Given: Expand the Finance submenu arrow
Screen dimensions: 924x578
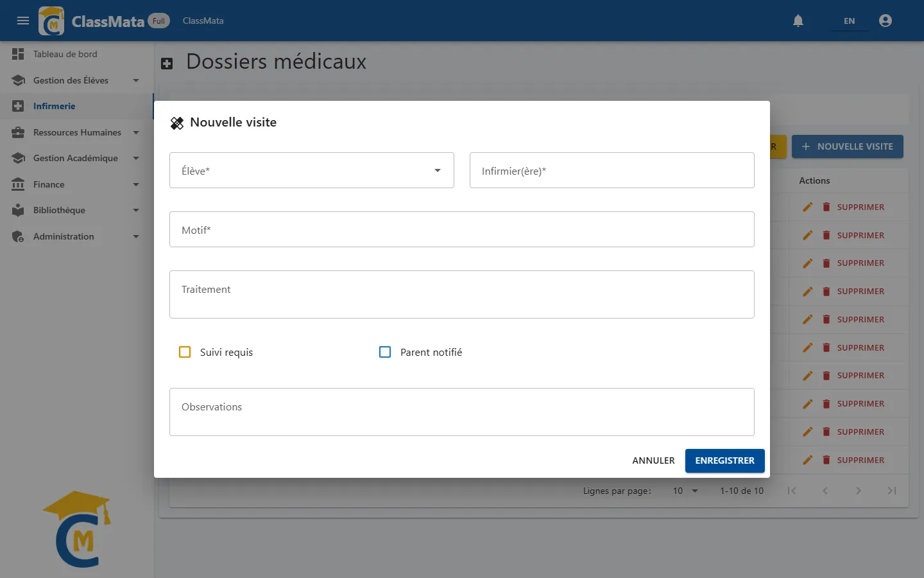Looking at the screenshot, I should 136,184.
